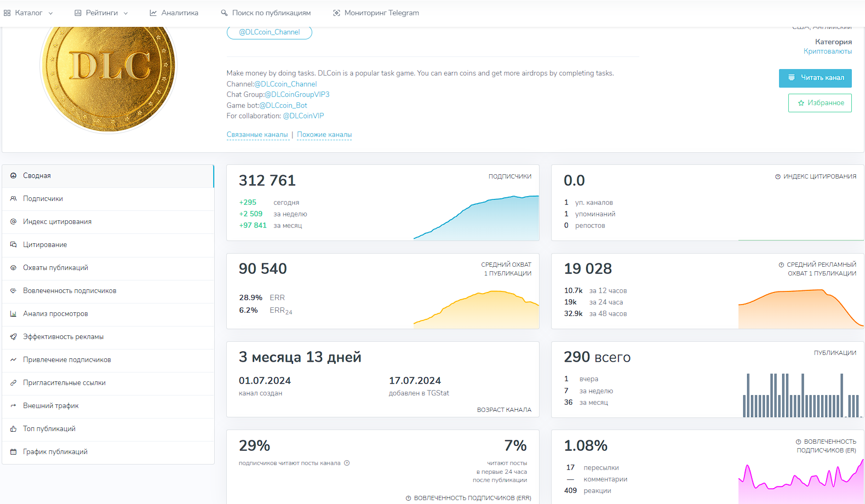Follow the @DLCoinVIP collaboration link
The image size is (865, 504).
303,116
